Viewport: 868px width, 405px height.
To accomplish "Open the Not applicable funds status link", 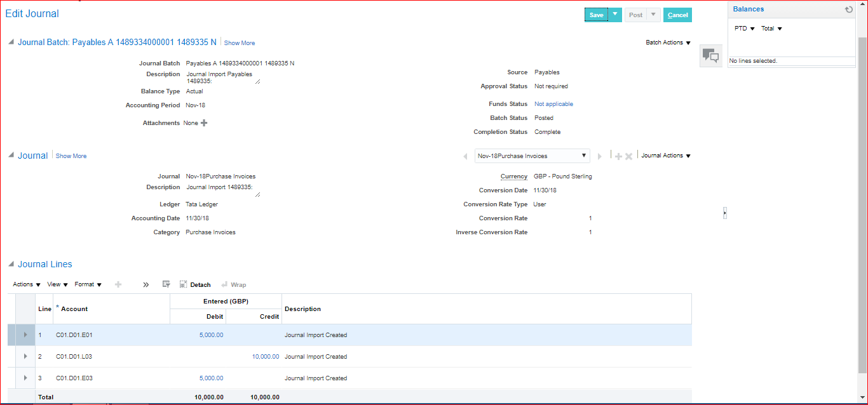I will 553,104.
